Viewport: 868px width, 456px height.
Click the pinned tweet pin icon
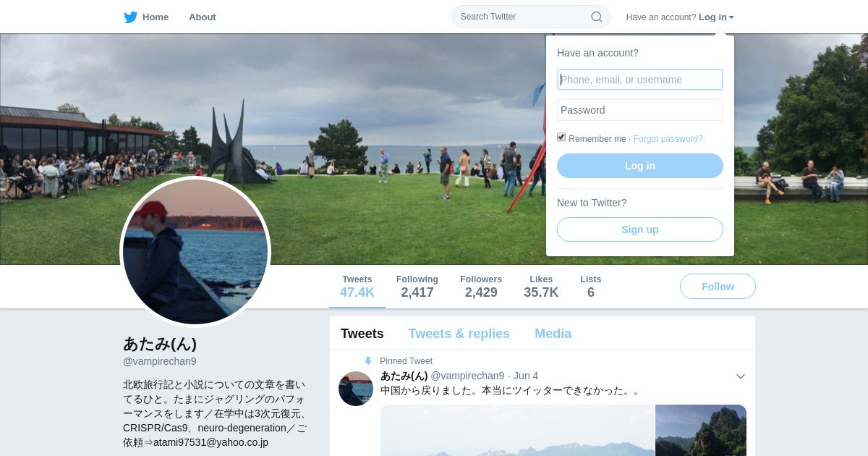coord(368,360)
